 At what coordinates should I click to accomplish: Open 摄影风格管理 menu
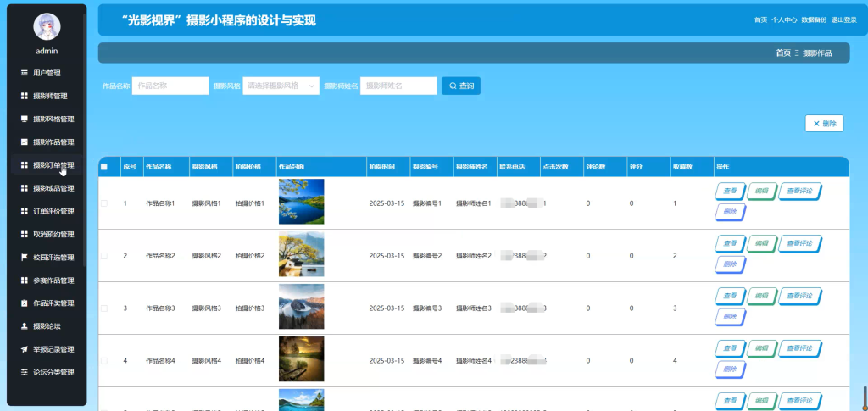point(47,119)
